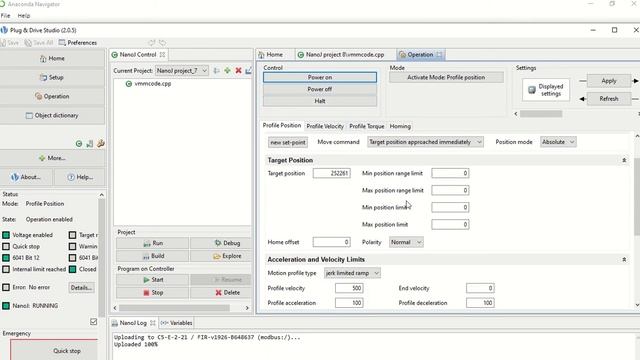Switch to the Home editor tab
The height and width of the screenshot is (360, 640).
coord(271,55)
